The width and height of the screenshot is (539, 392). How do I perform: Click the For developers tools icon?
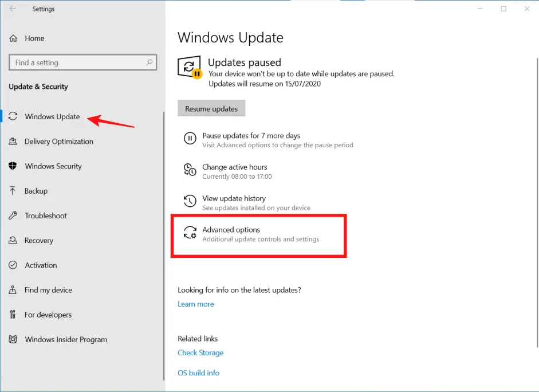13,314
